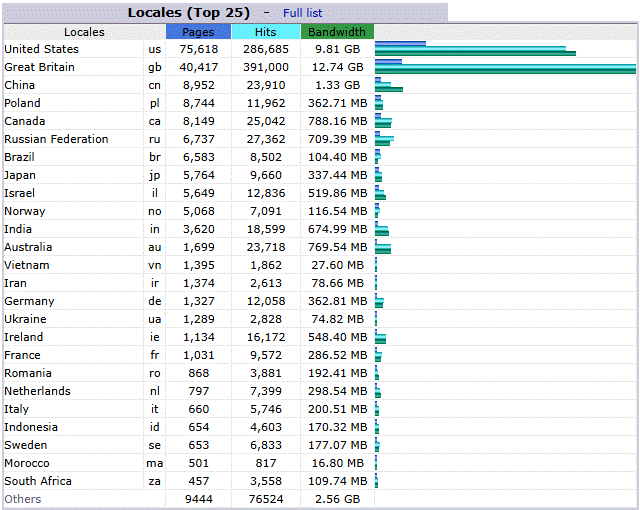Click the Pages column header
The height and width of the screenshot is (510, 640).
pyautogui.click(x=198, y=32)
